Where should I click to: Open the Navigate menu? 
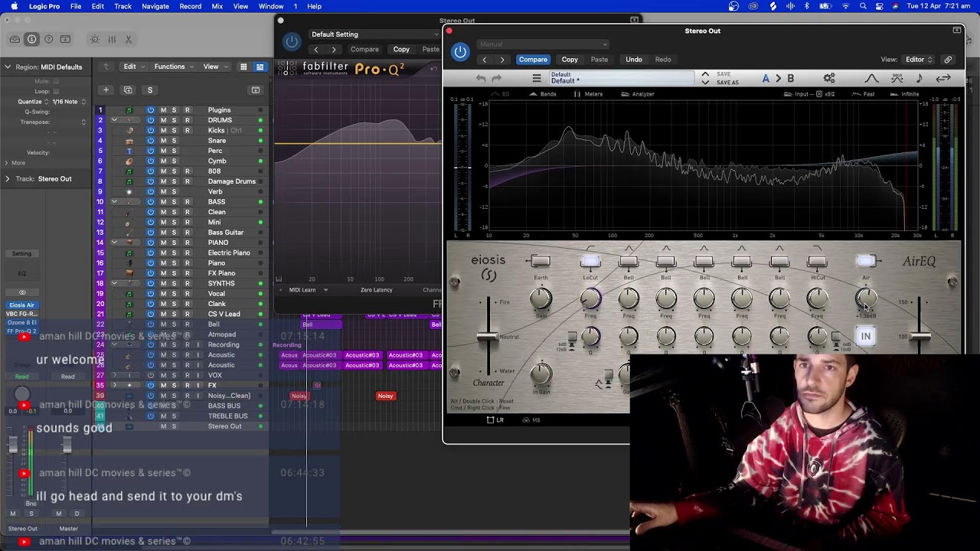[155, 6]
